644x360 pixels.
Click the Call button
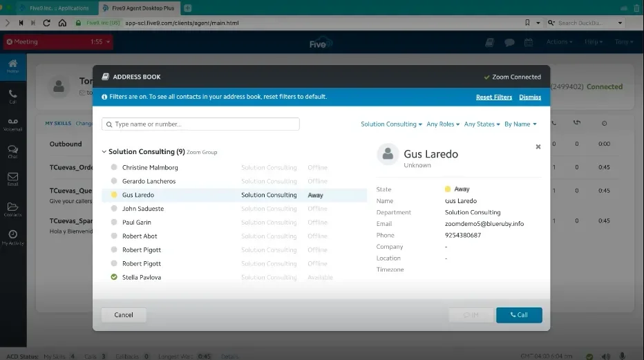pyautogui.click(x=518, y=315)
